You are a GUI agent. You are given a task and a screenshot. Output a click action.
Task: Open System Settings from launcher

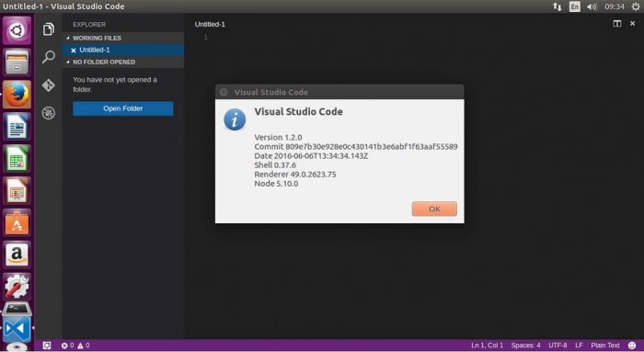(x=17, y=287)
